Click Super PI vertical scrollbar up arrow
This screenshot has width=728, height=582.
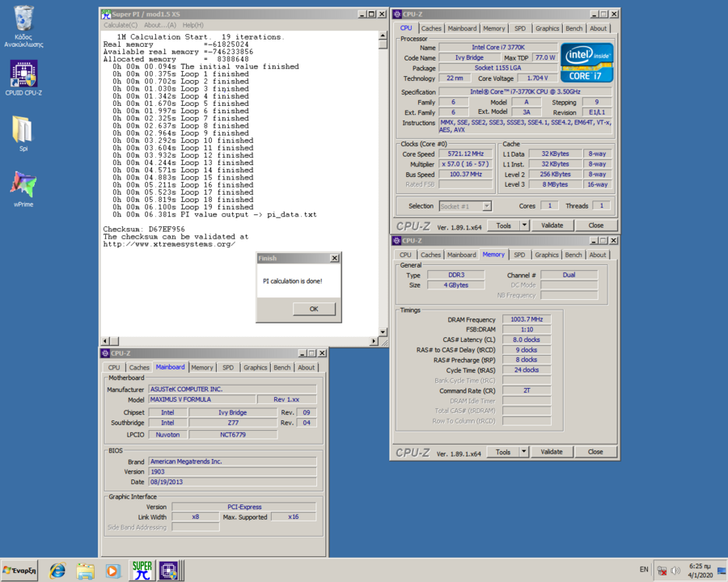coord(383,36)
